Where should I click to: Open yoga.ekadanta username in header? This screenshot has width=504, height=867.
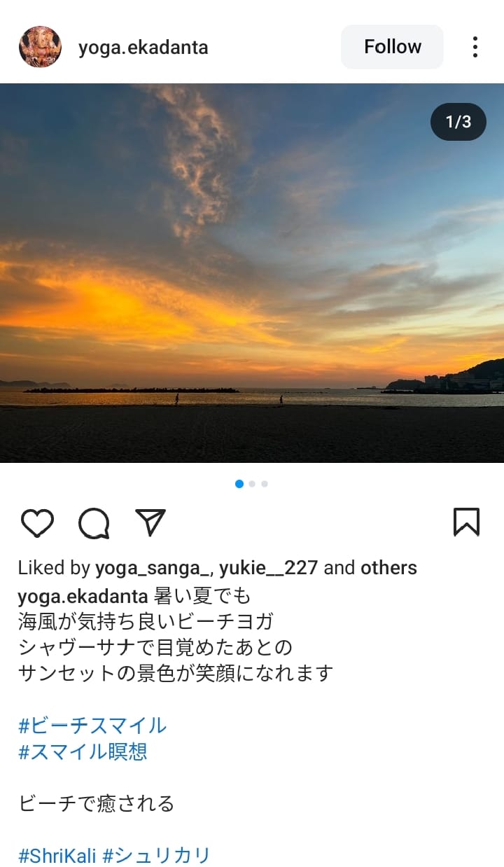pos(143,48)
